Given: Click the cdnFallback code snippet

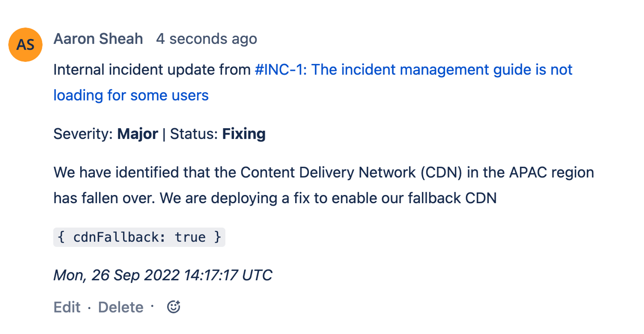Looking at the screenshot, I should point(139,237).
